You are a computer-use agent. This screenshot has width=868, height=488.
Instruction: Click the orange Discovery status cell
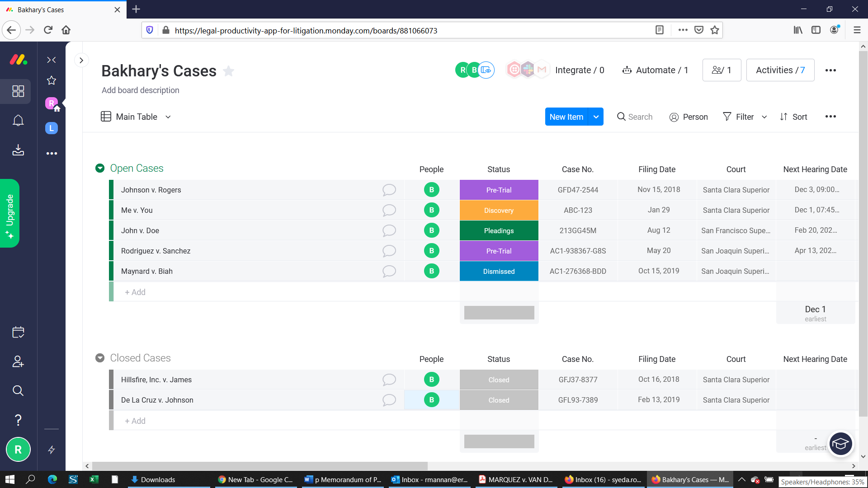click(499, 210)
